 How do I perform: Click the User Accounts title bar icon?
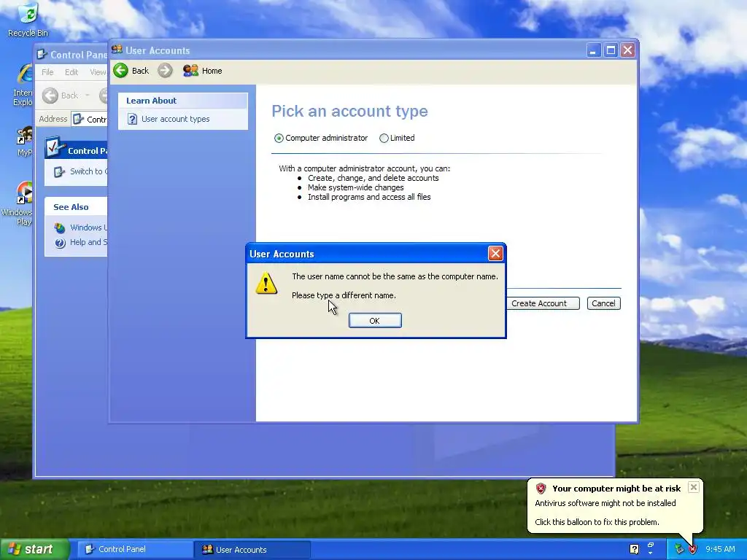click(x=117, y=50)
